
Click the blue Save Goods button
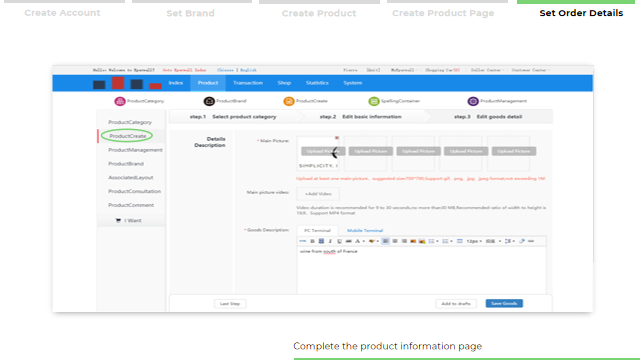[504, 304]
